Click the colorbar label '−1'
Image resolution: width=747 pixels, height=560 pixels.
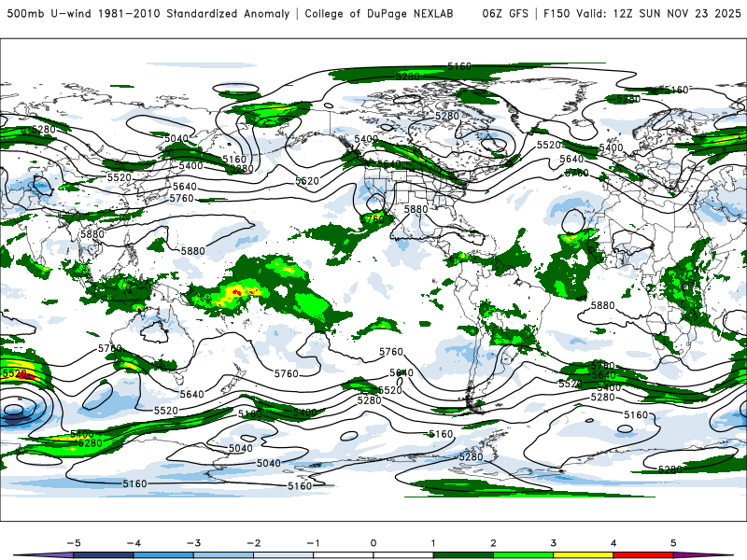(x=313, y=543)
